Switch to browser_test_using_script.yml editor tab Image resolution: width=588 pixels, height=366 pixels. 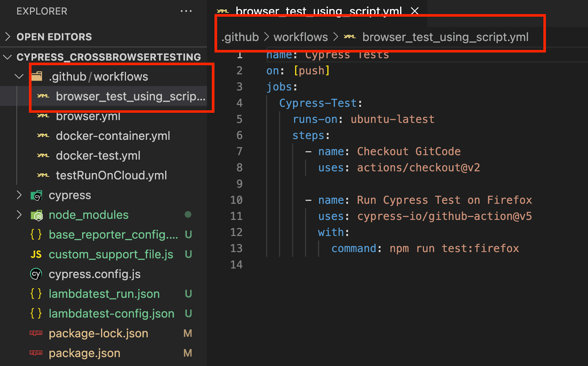coord(318,11)
